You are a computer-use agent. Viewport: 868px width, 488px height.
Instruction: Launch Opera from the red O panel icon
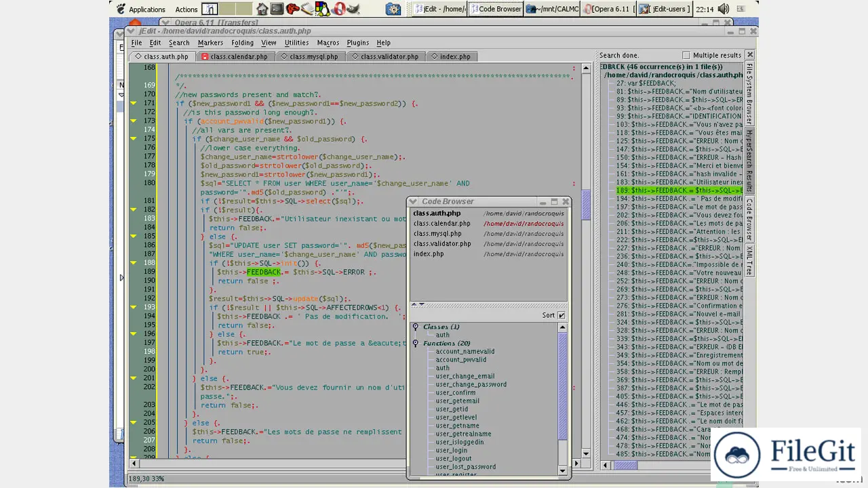pos(339,9)
